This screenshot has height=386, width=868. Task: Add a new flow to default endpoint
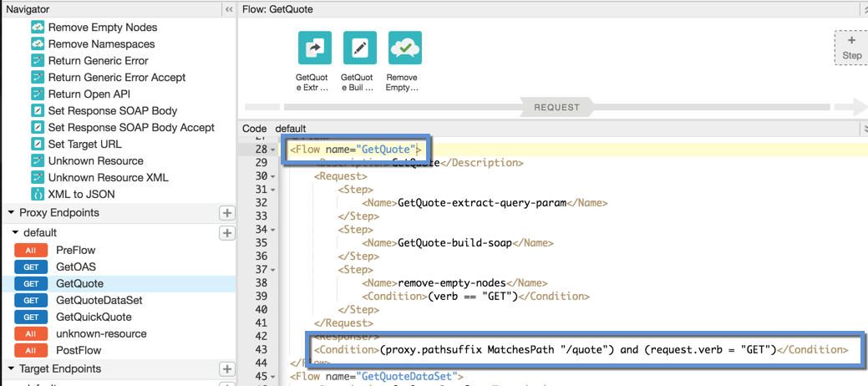(226, 233)
